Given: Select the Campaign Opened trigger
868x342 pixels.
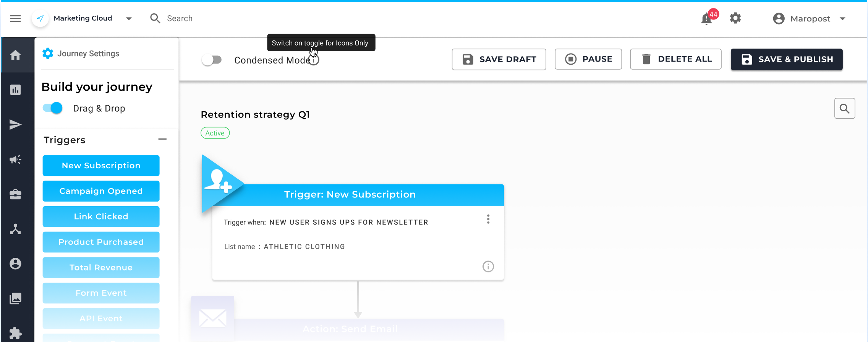Looking at the screenshot, I should tap(101, 191).
